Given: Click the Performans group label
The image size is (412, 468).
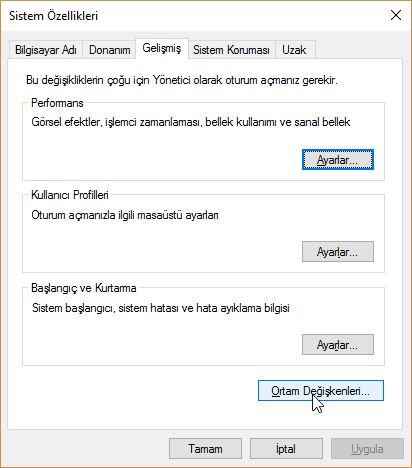Looking at the screenshot, I should pos(57,103).
